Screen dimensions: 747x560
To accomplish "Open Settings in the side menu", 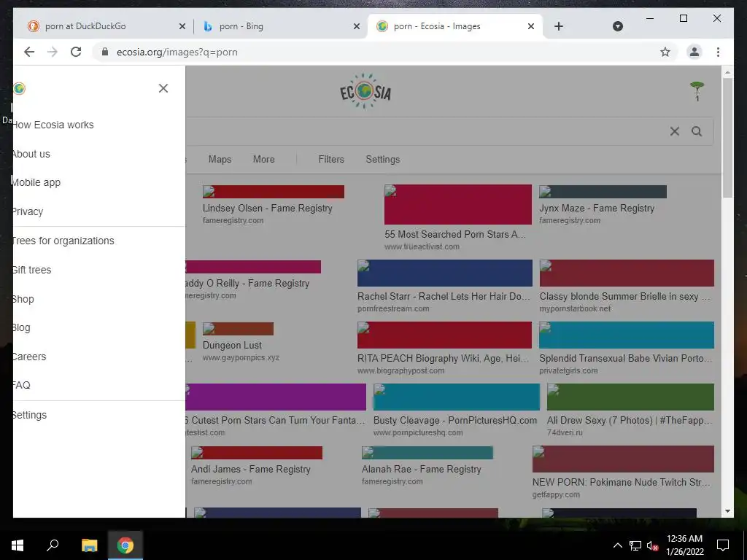I will click(29, 415).
